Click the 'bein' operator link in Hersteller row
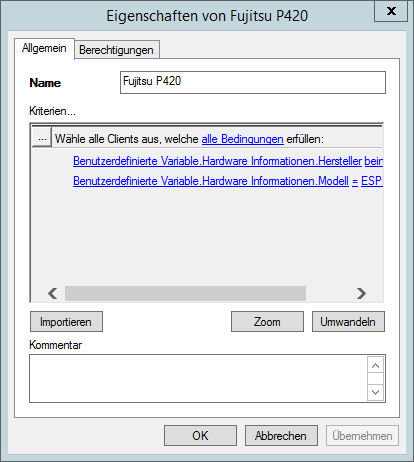 pyautogui.click(x=373, y=161)
